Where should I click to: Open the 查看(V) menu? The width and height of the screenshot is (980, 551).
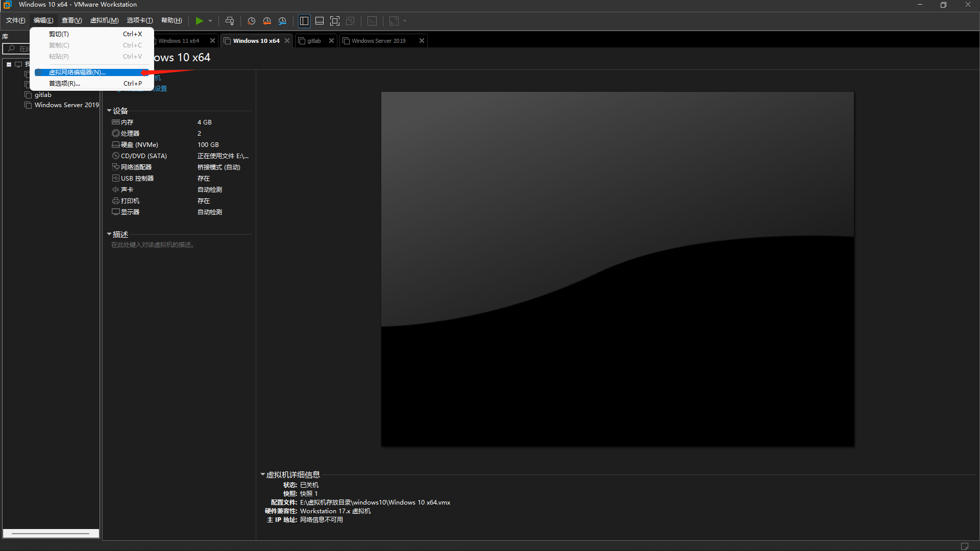coord(71,20)
